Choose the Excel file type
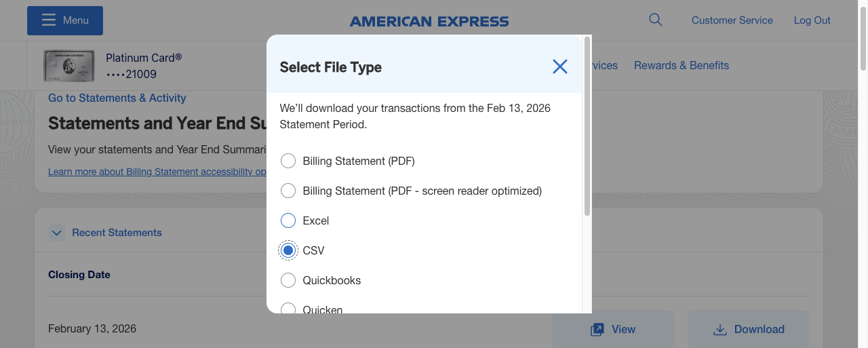Screen dimensions: 868x348 coord(288,220)
